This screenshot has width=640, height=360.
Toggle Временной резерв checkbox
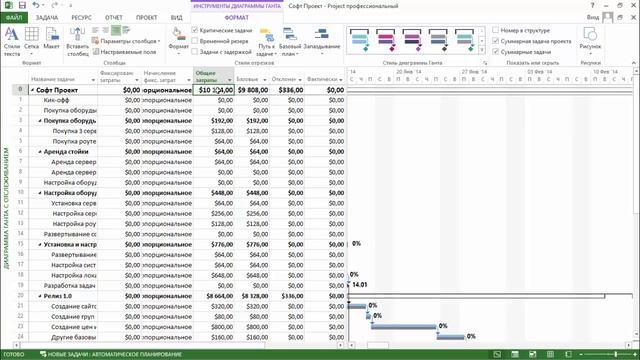195,41
